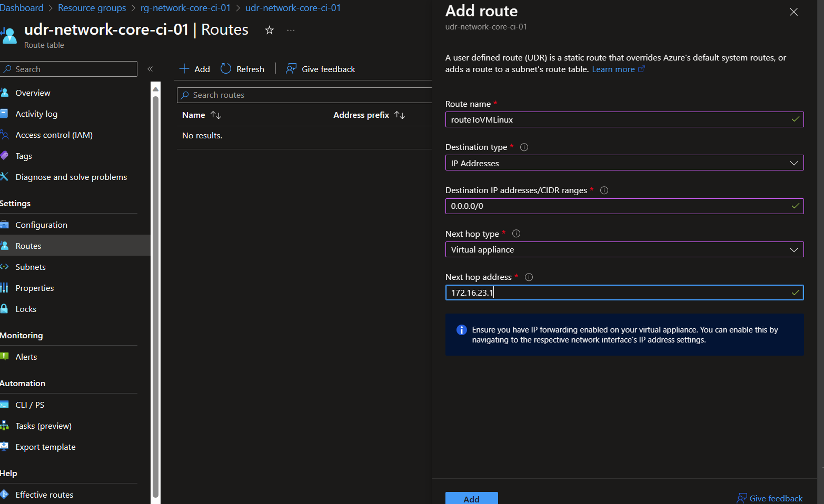Open the Destination type dropdown

[x=624, y=163]
